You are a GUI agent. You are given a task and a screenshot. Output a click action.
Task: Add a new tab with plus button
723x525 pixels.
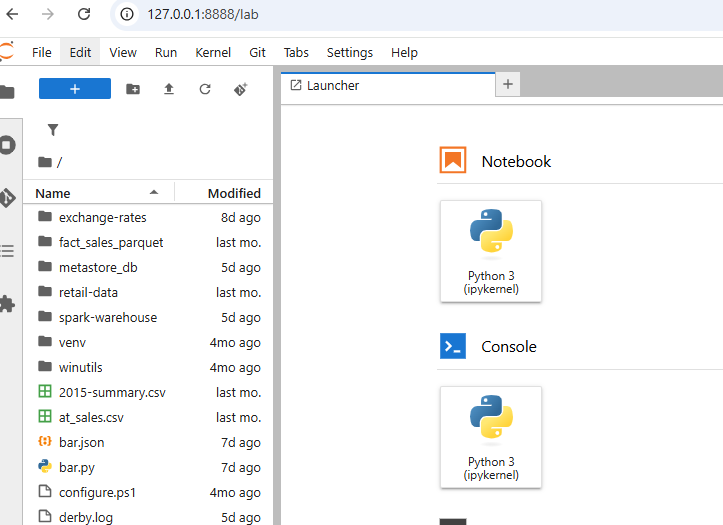click(508, 84)
